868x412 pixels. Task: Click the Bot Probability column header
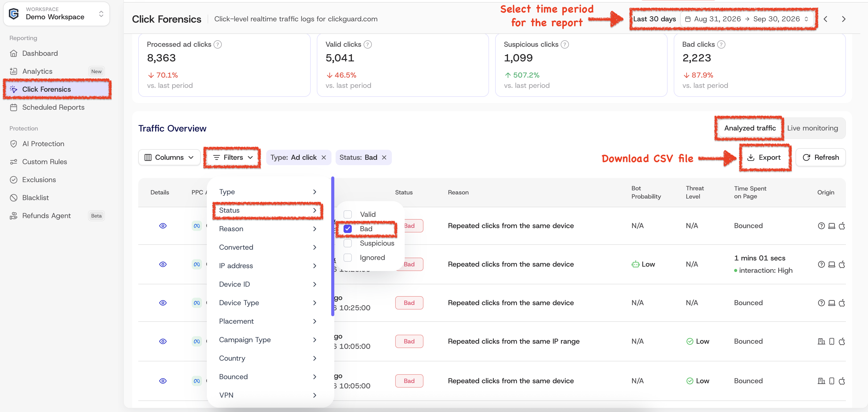646,192
